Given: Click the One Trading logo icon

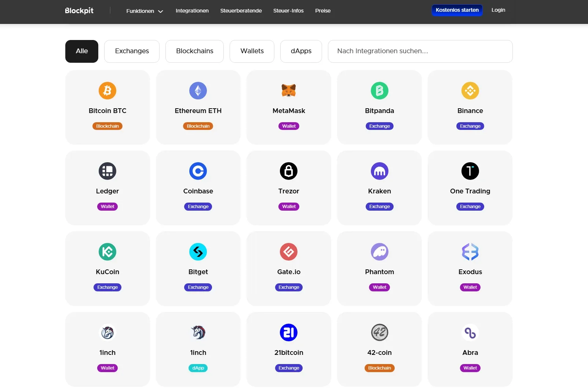Looking at the screenshot, I should pos(470,171).
